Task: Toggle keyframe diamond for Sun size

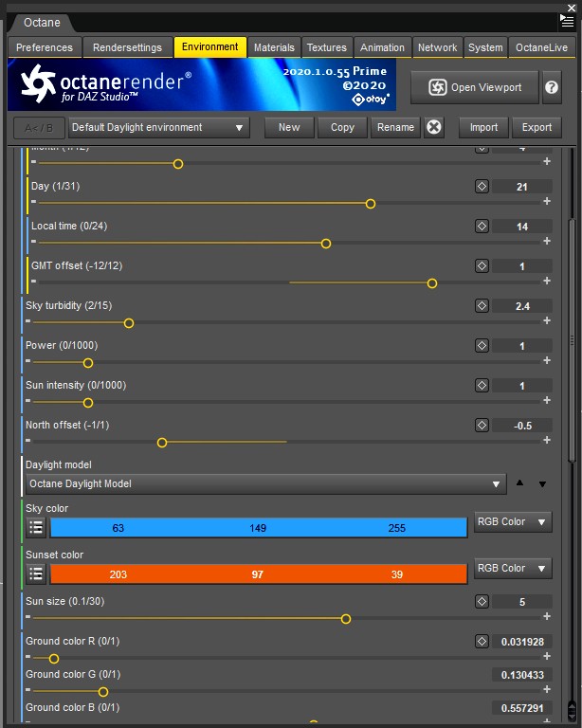Action: 482,602
